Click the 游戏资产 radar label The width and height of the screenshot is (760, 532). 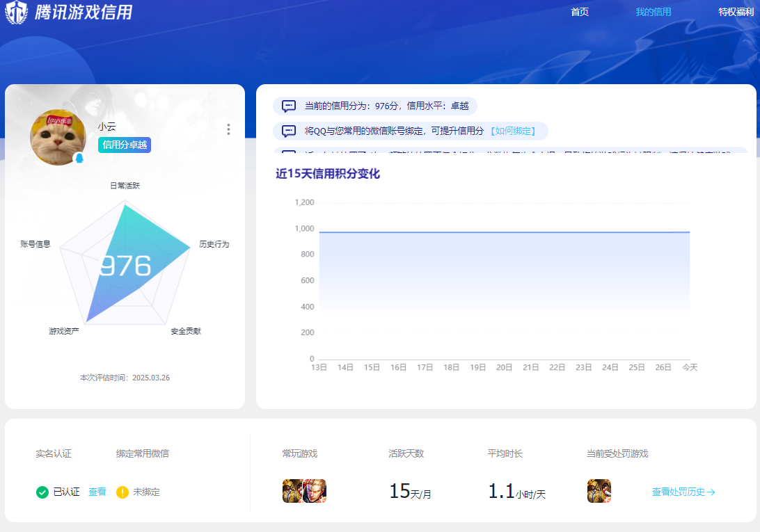tap(63, 331)
